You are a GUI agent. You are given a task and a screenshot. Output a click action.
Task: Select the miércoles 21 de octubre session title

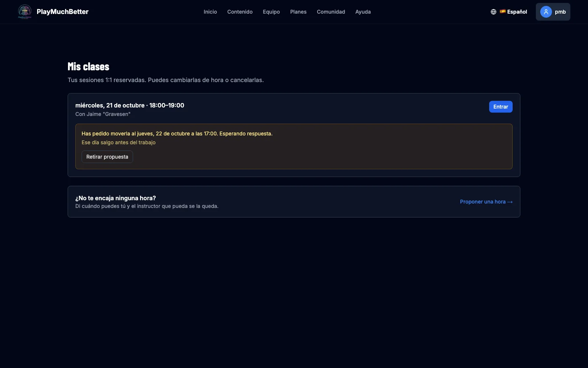pyautogui.click(x=130, y=105)
